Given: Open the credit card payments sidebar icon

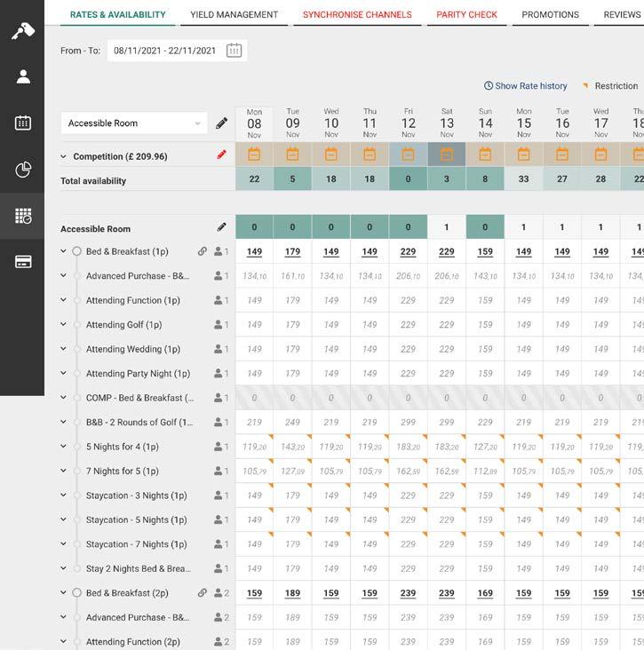Looking at the screenshot, I should pos(23,262).
